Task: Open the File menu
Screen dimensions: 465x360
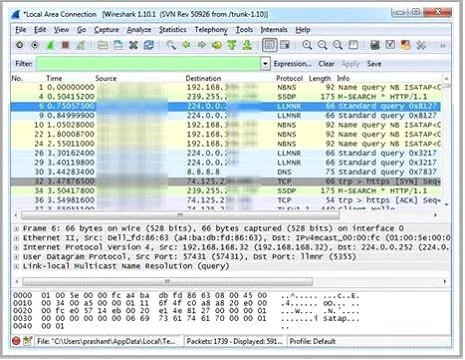Action: coord(21,30)
